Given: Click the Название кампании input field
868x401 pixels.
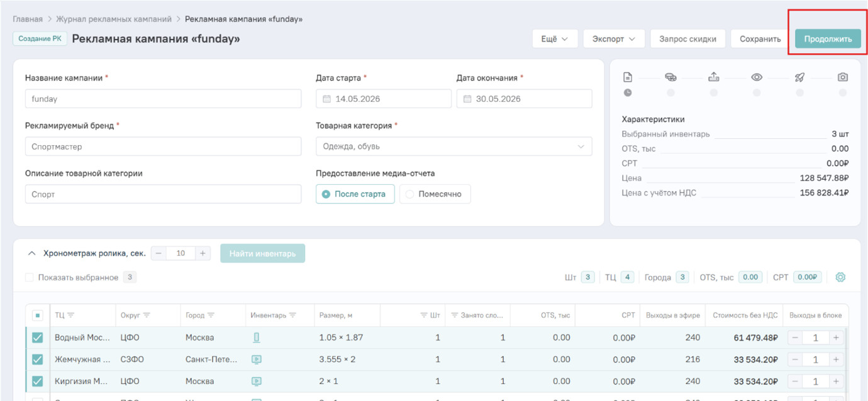Looking at the screenshot, I should click(164, 99).
